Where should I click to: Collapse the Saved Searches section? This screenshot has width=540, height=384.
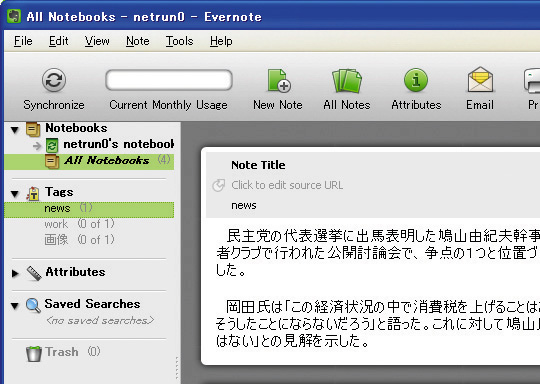click(x=14, y=306)
